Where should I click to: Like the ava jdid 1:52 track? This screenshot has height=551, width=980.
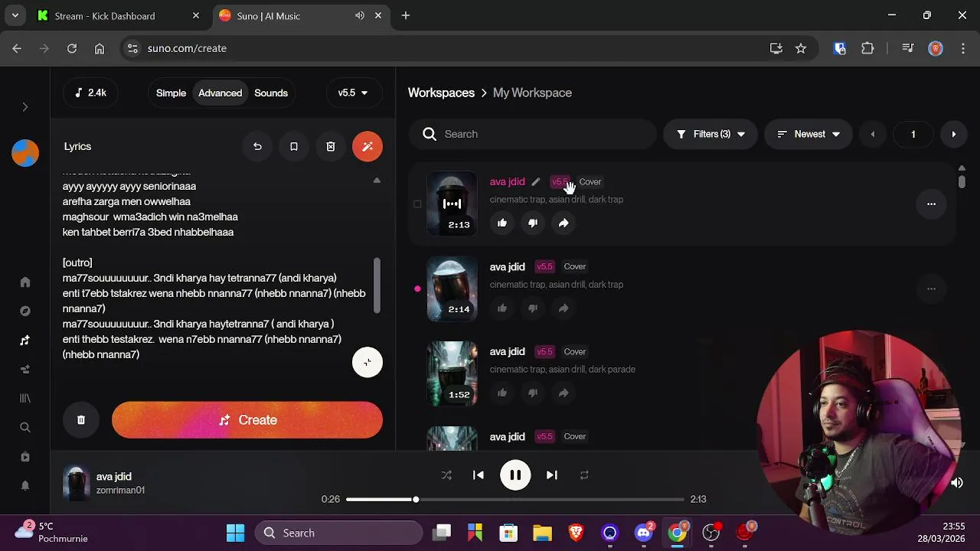pyautogui.click(x=502, y=393)
